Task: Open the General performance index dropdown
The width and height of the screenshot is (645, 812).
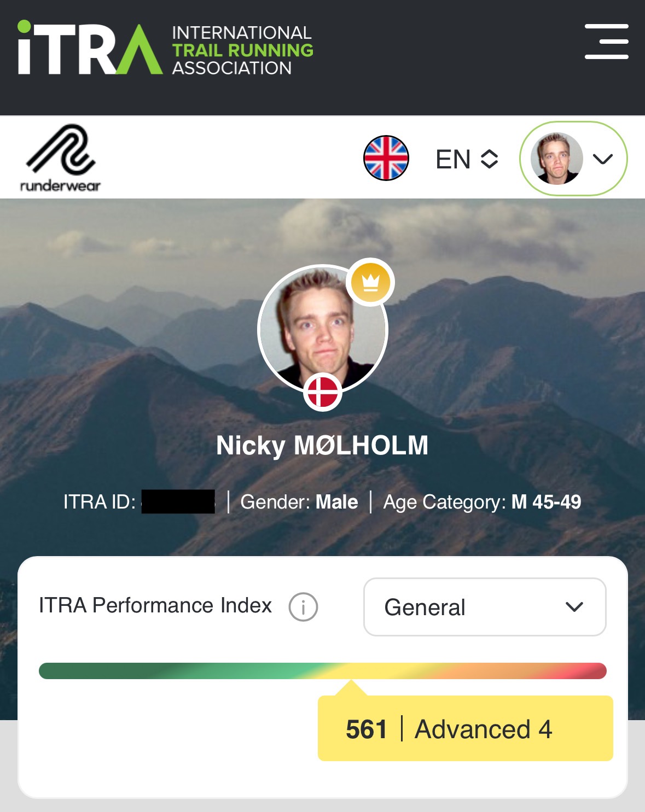Action: click(x=485, y=607)
